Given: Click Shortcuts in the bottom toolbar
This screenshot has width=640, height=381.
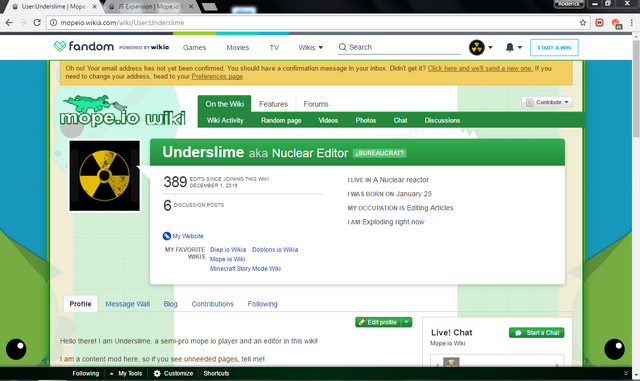Looking at the screenshot, I should (x=216, y=373).
